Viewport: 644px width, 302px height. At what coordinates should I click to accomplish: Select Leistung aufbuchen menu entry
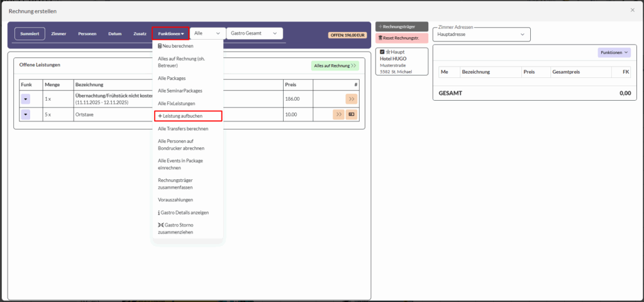(187, 116)
